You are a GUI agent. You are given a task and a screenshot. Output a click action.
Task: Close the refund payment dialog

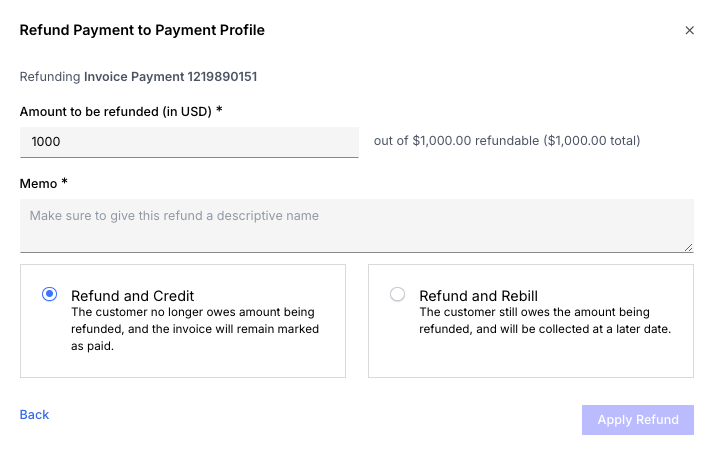(689, 30)
